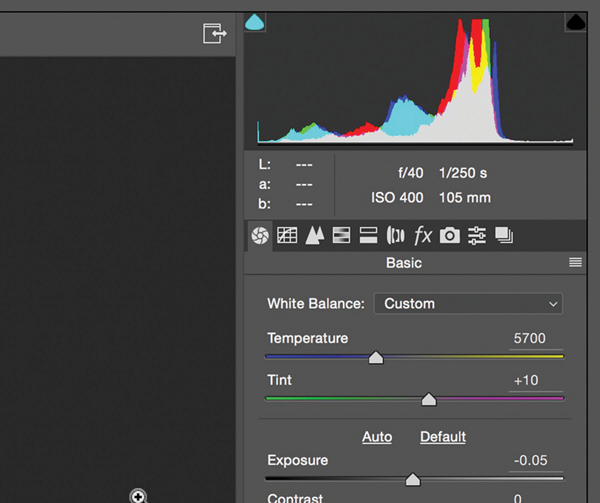Switch to the Split Toning panel
Screen dimensions: 600x503
coord(368,236)
